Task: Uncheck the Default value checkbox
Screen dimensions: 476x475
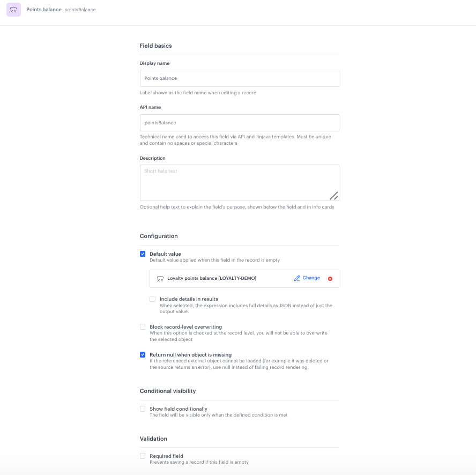Action: (x=143, y=254)
